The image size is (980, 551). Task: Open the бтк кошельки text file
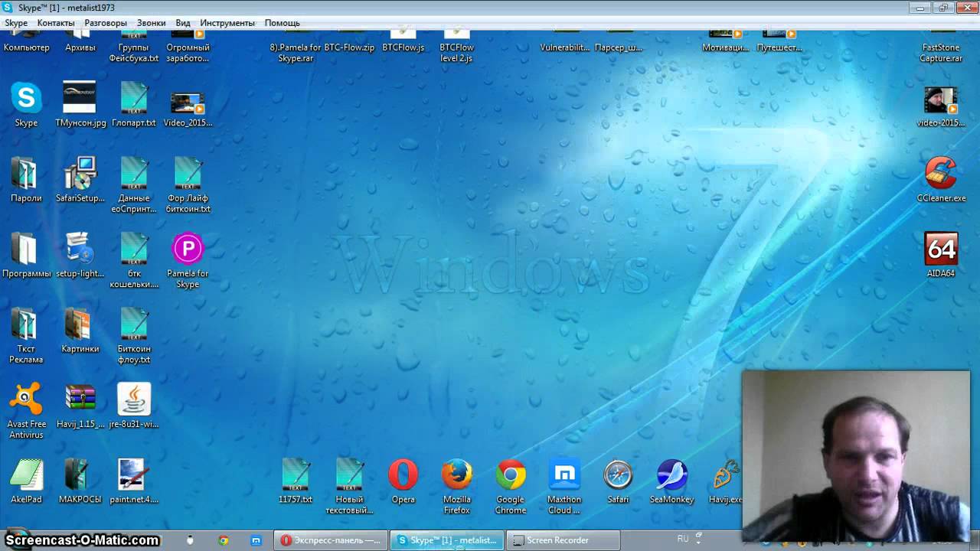134,260
